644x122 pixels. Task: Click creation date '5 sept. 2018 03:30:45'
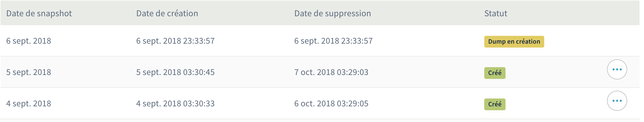[x=175, y=72]
